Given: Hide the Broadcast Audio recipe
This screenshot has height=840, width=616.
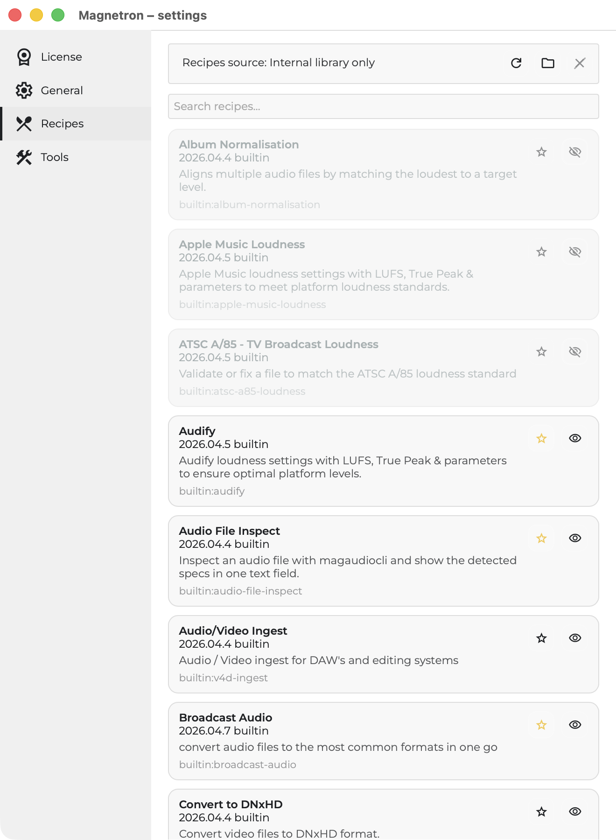Looking at the screenshot, I should [x=575, y=725].
